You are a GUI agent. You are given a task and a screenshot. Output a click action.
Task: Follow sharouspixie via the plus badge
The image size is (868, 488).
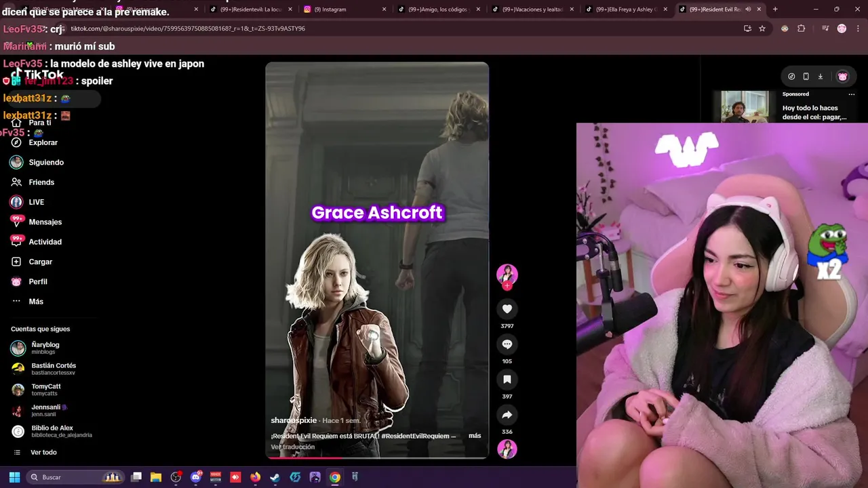(x=507, y=286)
